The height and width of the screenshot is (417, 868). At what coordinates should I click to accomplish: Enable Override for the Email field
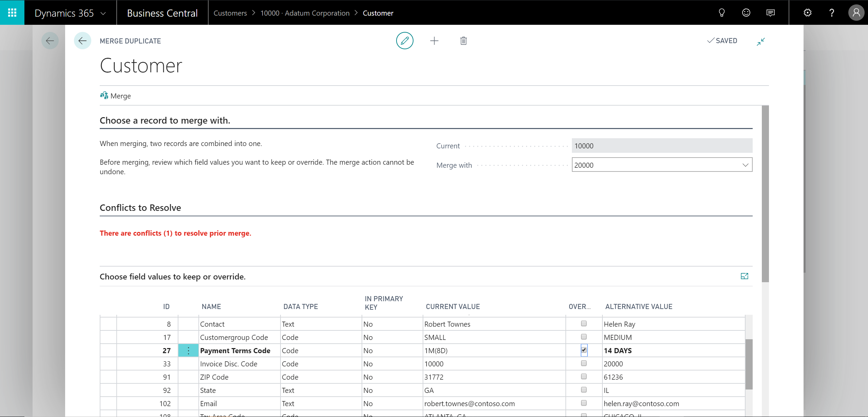coord(583,403)
